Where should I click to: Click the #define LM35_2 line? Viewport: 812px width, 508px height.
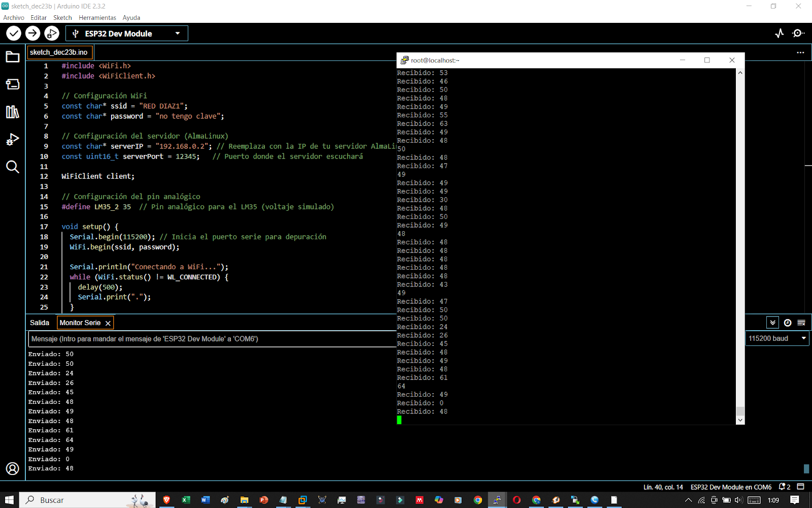coord(198,207)
